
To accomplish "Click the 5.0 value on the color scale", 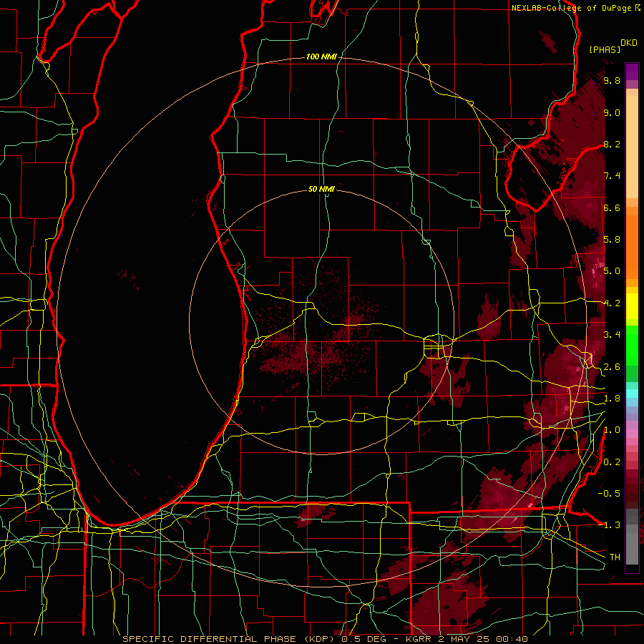I will pos(612,271).
